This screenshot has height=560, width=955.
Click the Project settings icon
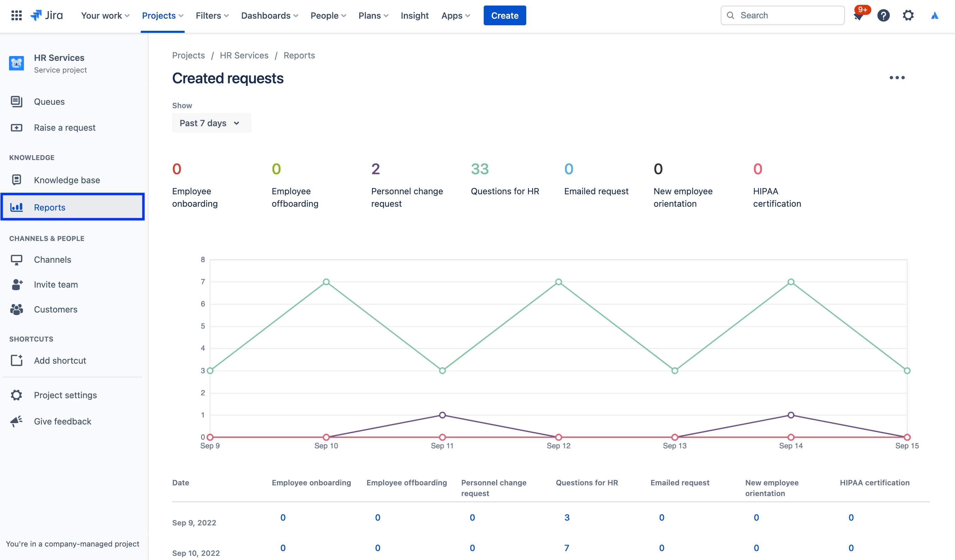coord(17,395)
